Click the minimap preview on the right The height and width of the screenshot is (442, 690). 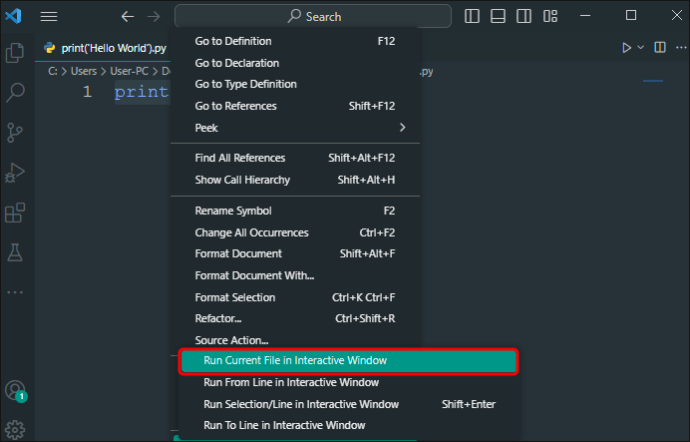(x=653, y=81)
